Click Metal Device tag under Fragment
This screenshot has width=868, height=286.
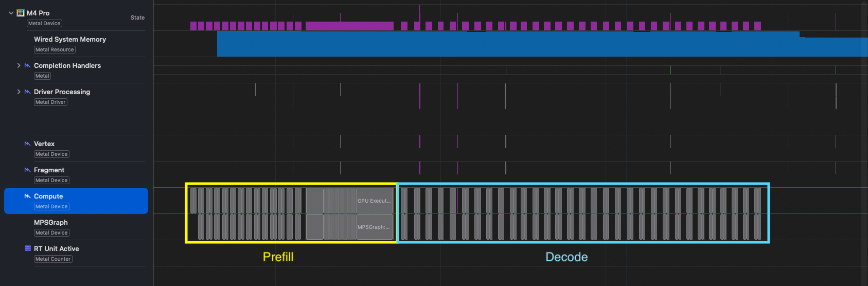[x=51, y=181]
